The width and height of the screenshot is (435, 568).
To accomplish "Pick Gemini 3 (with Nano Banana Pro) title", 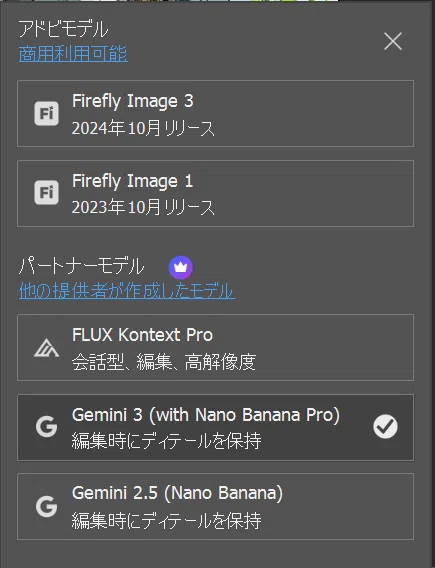I will [206, 415].
